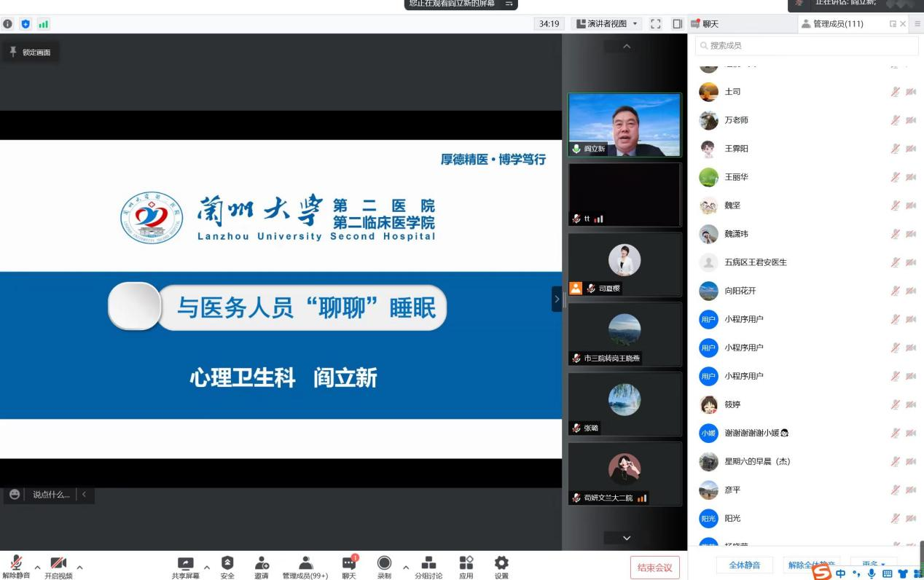Click the 搜索成员 search field
The height and width of the screenshot is (580, 924).
coord(807,45)
